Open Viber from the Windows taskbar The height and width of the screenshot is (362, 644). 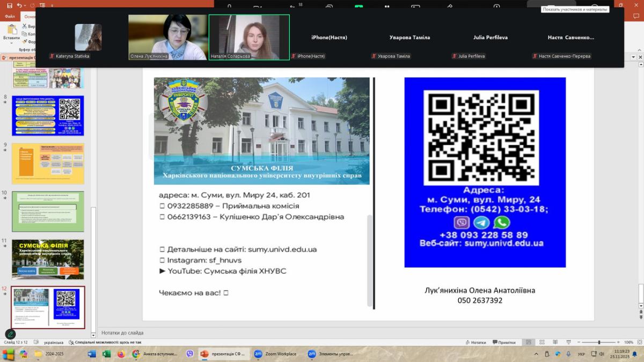pyautogui.click(x=189, y=354)
